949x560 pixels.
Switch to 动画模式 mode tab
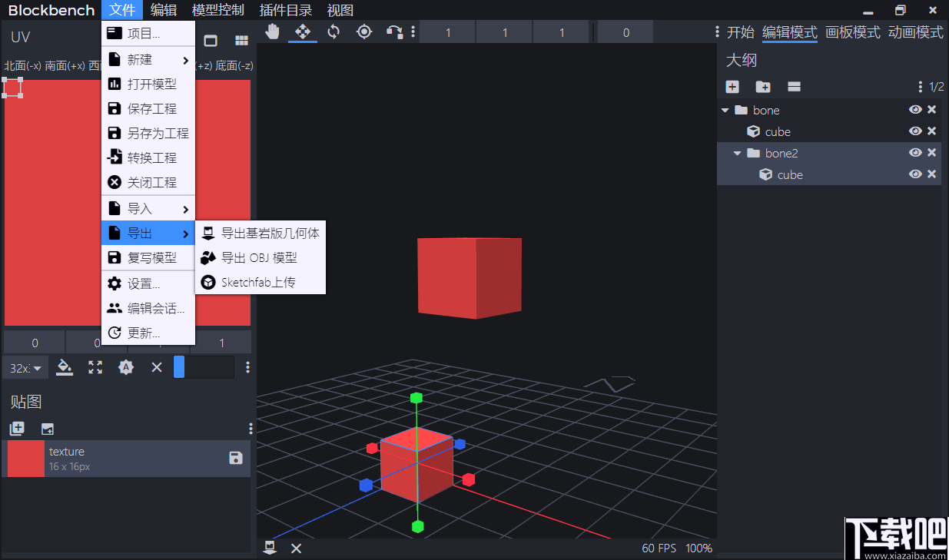coord(916,32)
